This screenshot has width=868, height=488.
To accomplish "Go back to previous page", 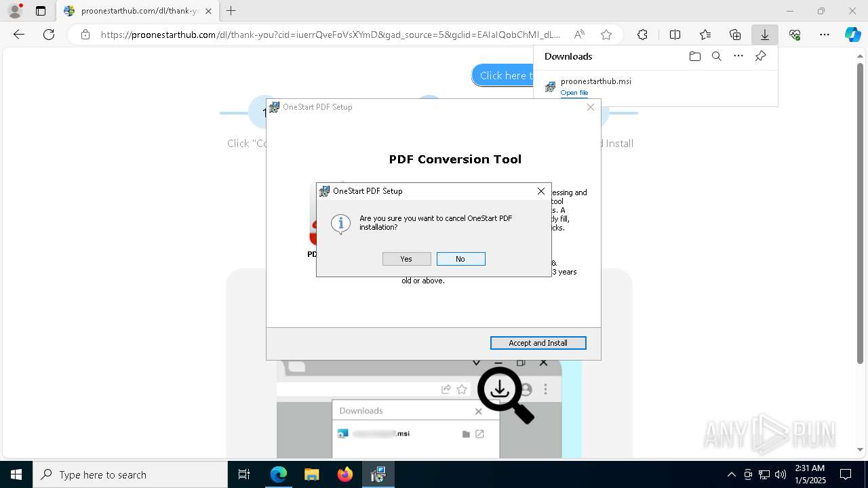I will 19,35.
